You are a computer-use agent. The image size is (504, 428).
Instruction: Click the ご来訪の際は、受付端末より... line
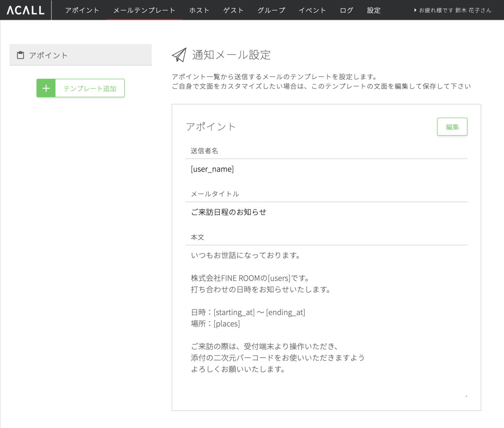click(x=265, y=347)
